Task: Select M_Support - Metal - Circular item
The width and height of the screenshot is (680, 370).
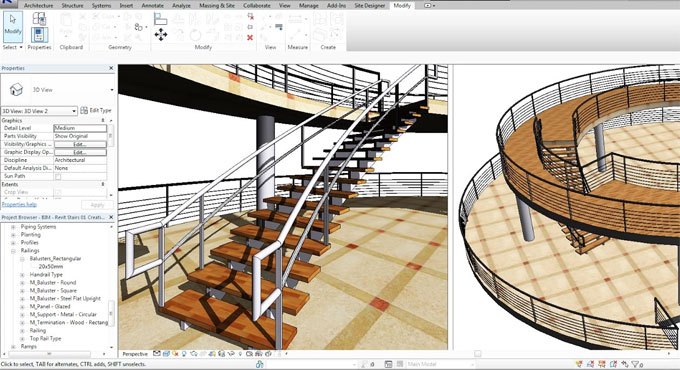Action: (x=63, y=314)
